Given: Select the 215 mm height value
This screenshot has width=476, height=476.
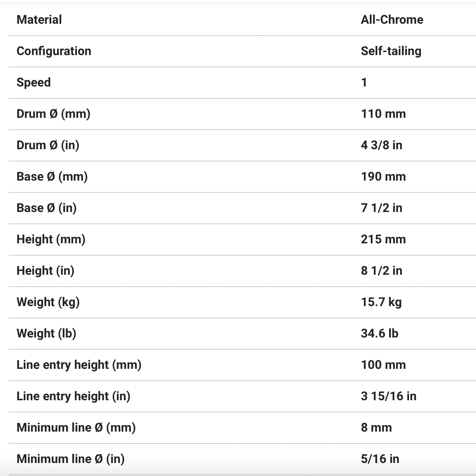Looking at the screenshot, I should point(383,239).
